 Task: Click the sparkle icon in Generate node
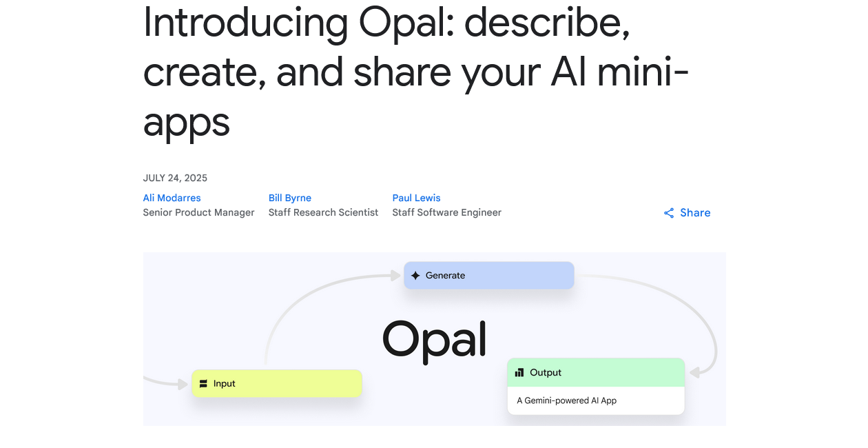point(415,276)
